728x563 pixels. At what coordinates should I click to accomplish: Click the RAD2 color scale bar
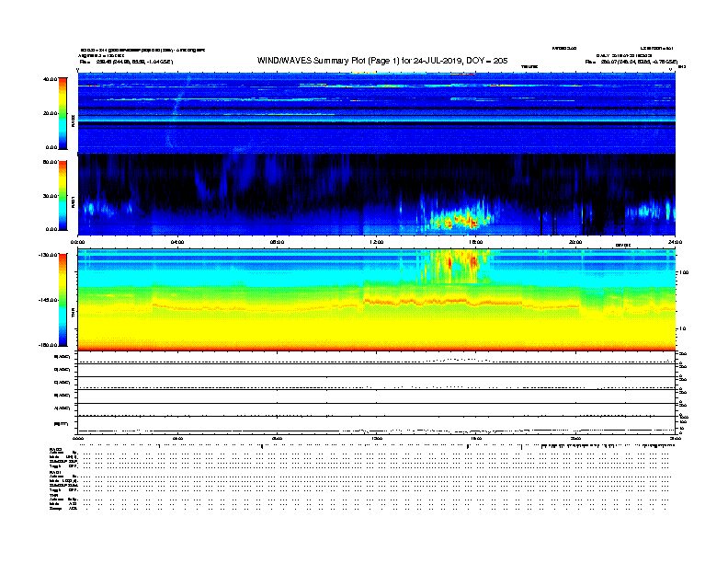63,113
